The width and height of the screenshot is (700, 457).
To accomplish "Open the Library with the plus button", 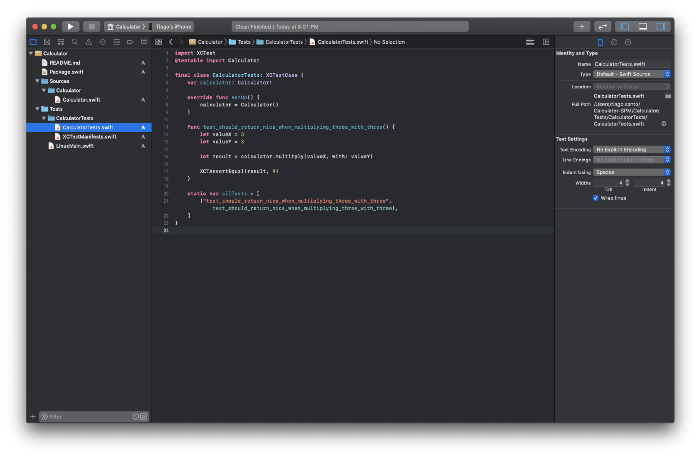I will click(x=581, y=26).
